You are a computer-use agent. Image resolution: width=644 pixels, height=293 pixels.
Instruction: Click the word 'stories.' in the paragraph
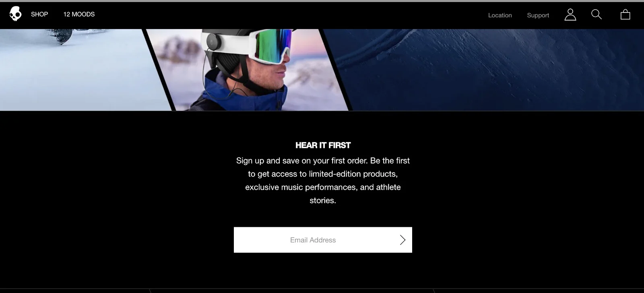323,200
